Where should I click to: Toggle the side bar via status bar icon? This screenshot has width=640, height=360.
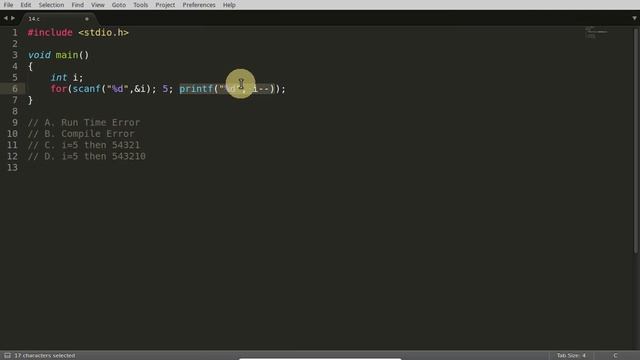(x=7, y=356)
